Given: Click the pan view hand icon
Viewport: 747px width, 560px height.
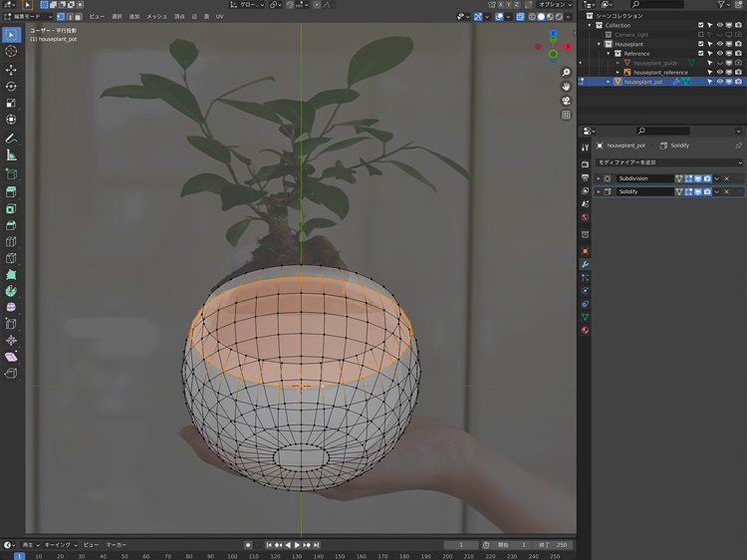Looking at the screenshot, I should click(566, 87).
